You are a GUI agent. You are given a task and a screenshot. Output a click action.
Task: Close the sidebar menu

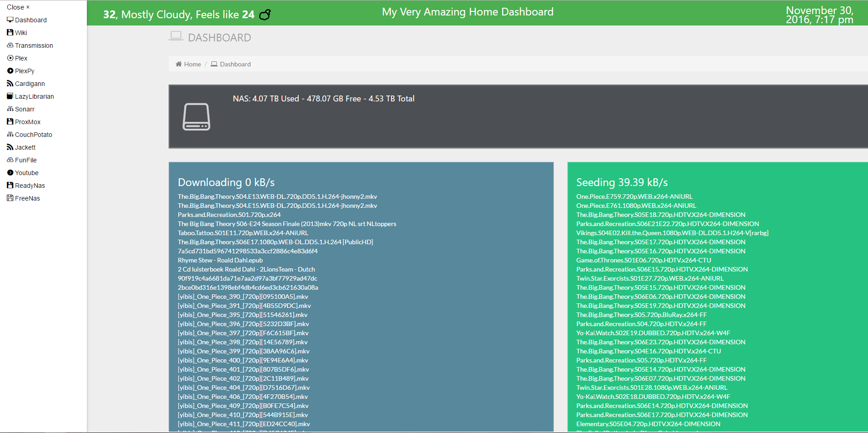pyautogui.click(x=18, y=7)
